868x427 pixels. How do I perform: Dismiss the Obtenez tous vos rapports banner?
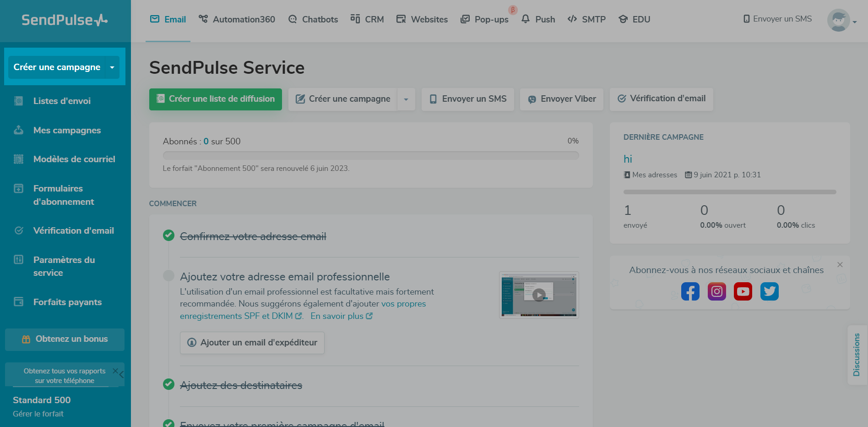(x=115, y=371)
